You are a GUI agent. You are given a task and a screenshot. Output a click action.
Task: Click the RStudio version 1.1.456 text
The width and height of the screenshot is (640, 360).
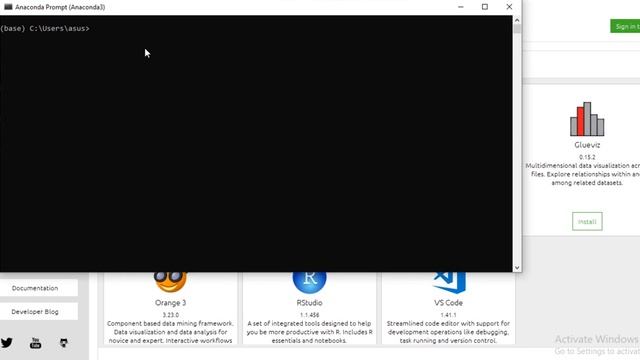[309, 315]
